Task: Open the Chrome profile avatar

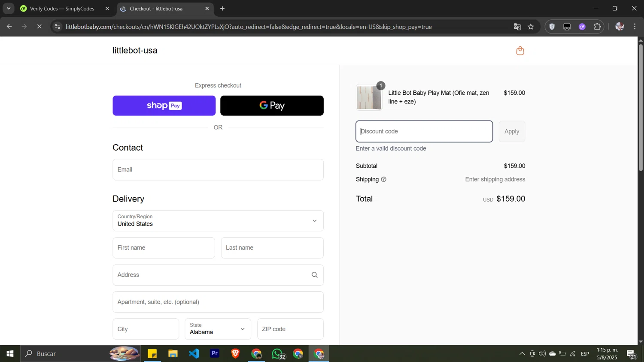Action: [x=619, y=27]
